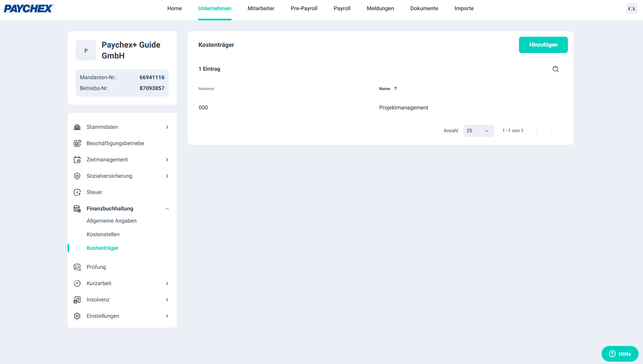Screen dimensions: 643x364
Task: Sort by the Nummer column header
Action: click(x=206, y=89)
